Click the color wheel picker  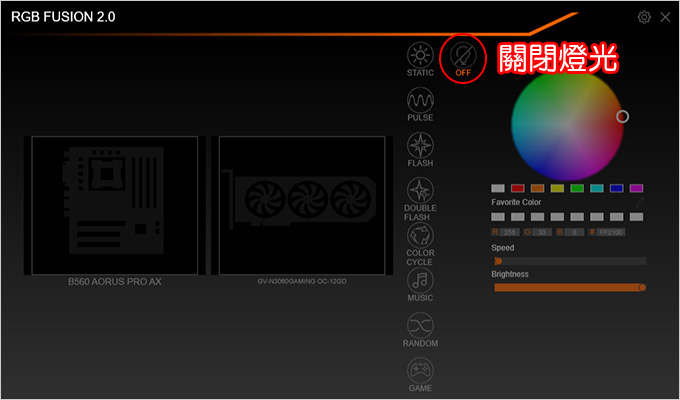567,124
